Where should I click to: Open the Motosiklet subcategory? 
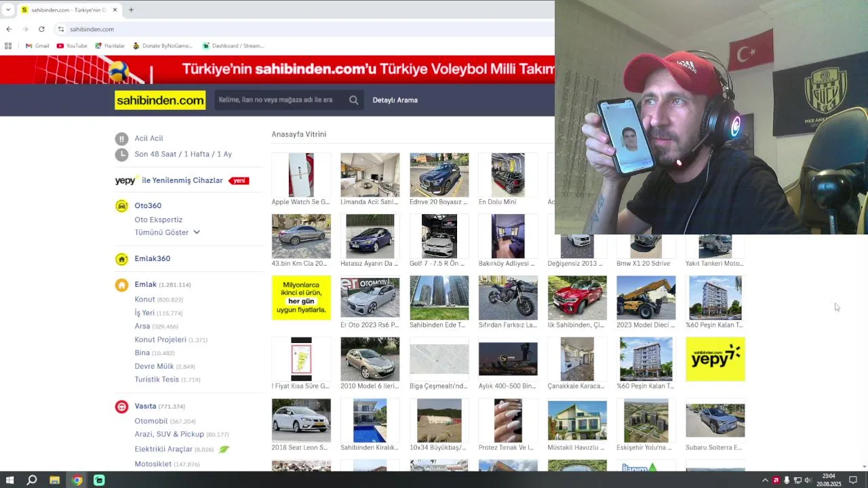click(153, 464)
